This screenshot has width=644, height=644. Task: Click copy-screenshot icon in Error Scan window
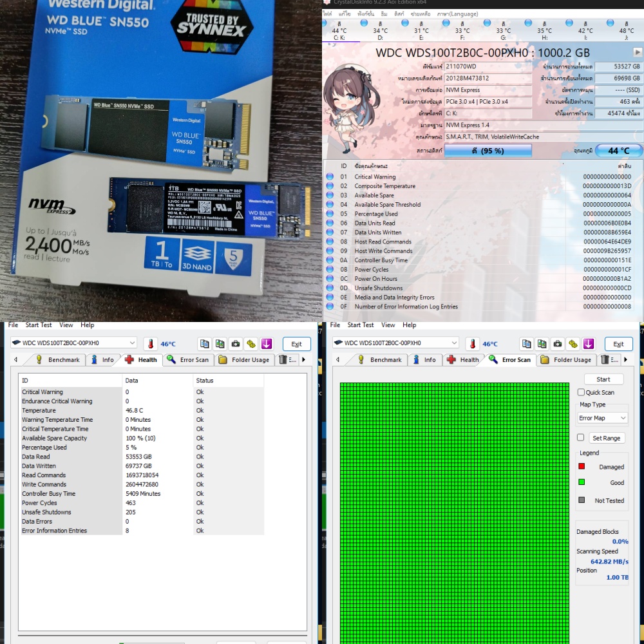tap(542, 344)
